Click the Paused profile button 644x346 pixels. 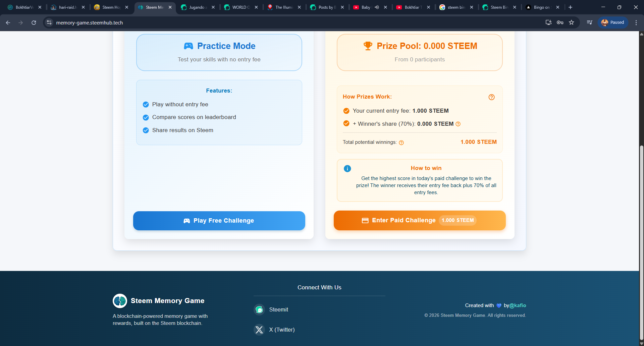coord(613,22)
